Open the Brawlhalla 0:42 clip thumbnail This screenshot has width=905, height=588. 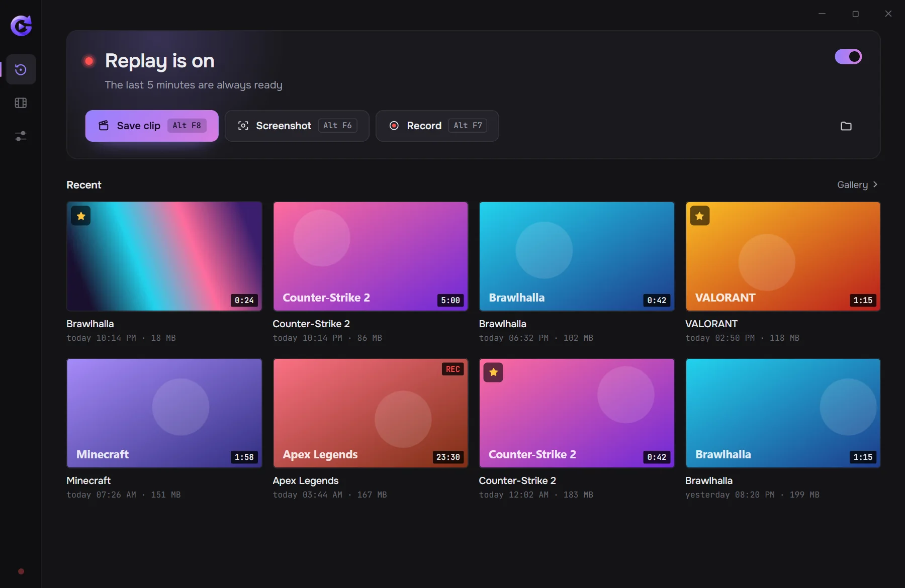click(577, 256)
